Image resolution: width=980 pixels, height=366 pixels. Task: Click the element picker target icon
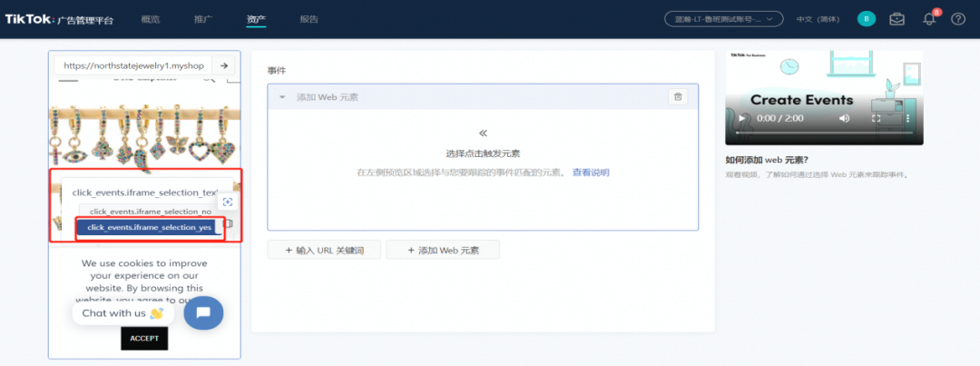pos(228,202)
